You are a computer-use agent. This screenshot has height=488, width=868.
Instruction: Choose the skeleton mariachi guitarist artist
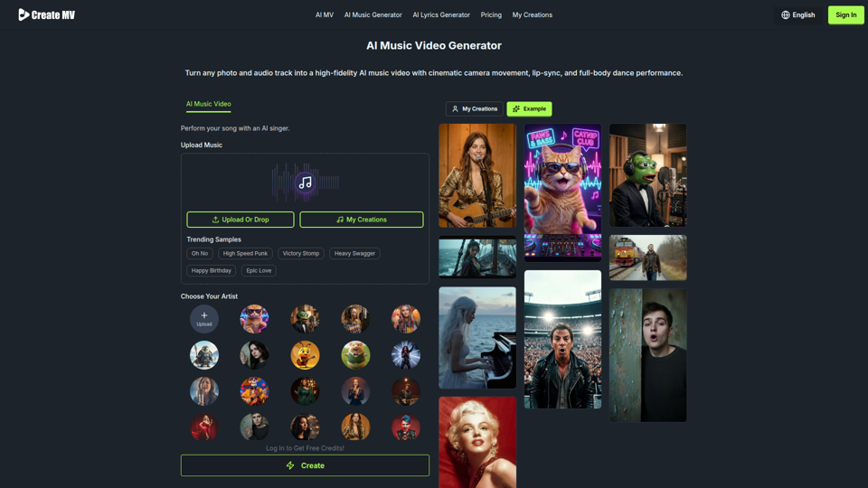255,391
